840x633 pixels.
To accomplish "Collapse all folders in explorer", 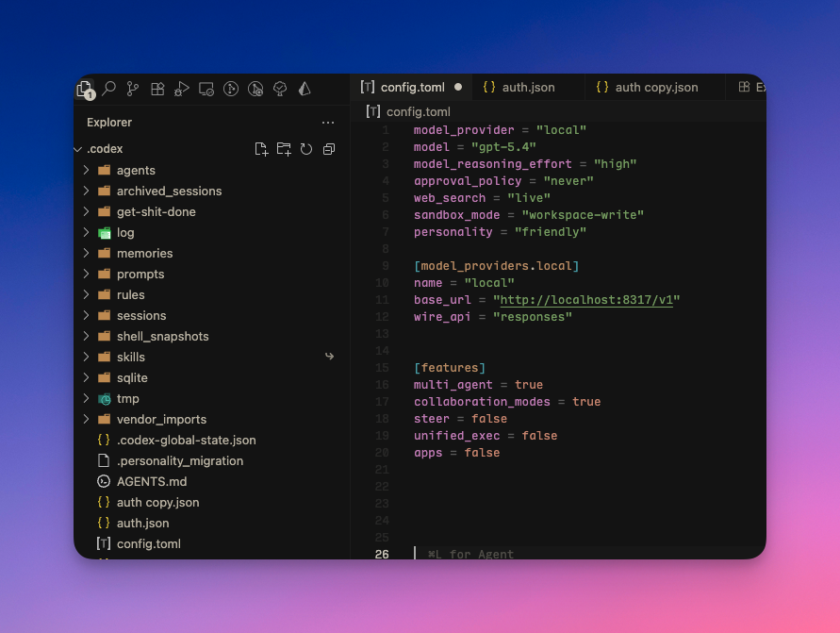I will tap(329, 149).
